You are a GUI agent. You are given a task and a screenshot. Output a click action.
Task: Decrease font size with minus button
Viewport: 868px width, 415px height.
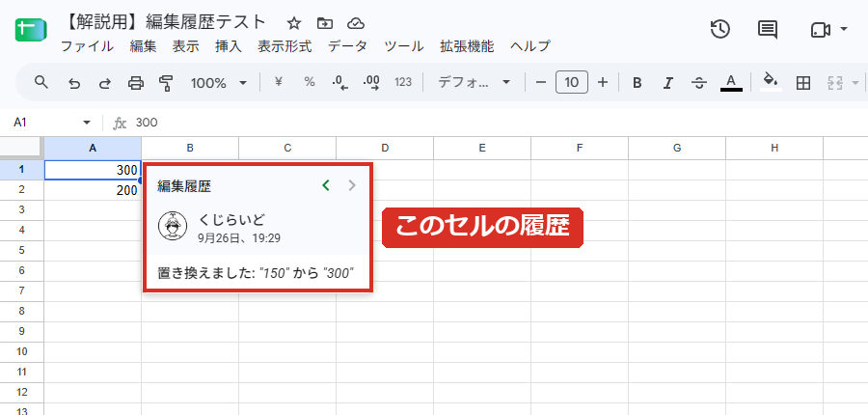(x=541, y=83)
